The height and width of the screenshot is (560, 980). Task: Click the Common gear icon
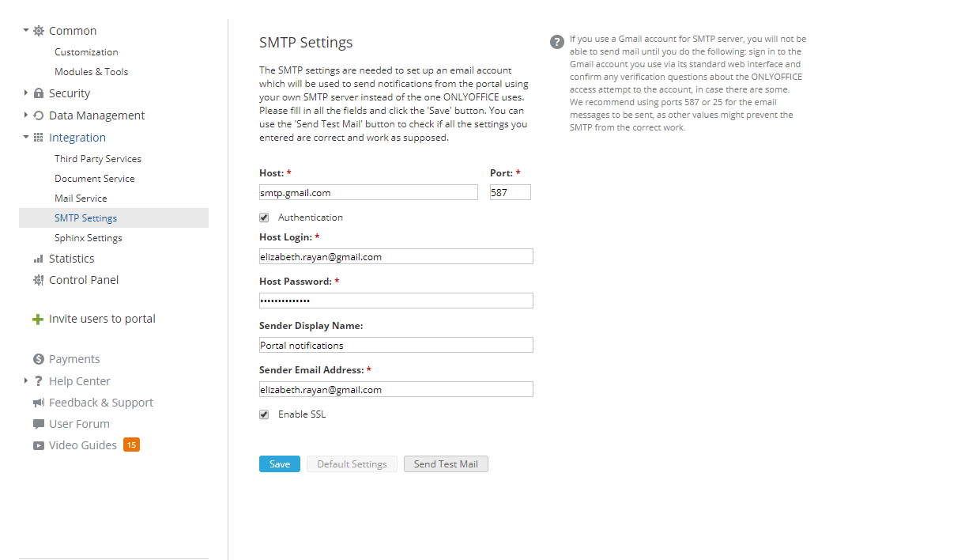coord(39,31)
